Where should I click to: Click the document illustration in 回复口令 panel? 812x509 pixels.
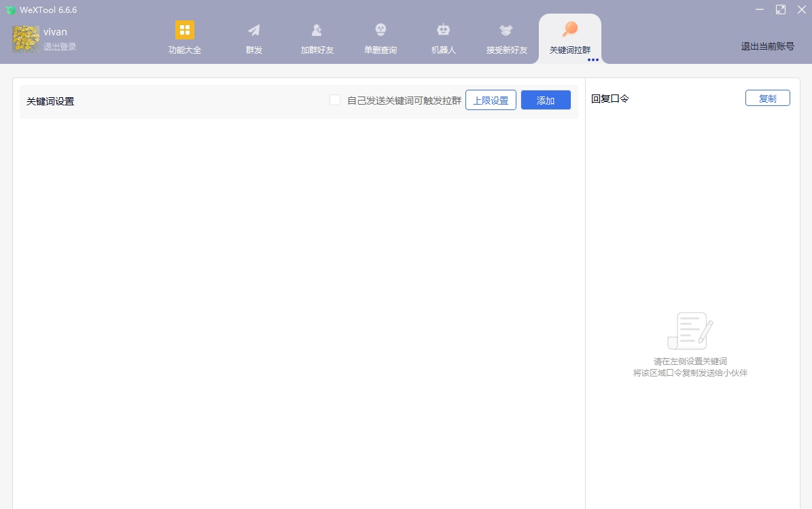pos(689,330)
